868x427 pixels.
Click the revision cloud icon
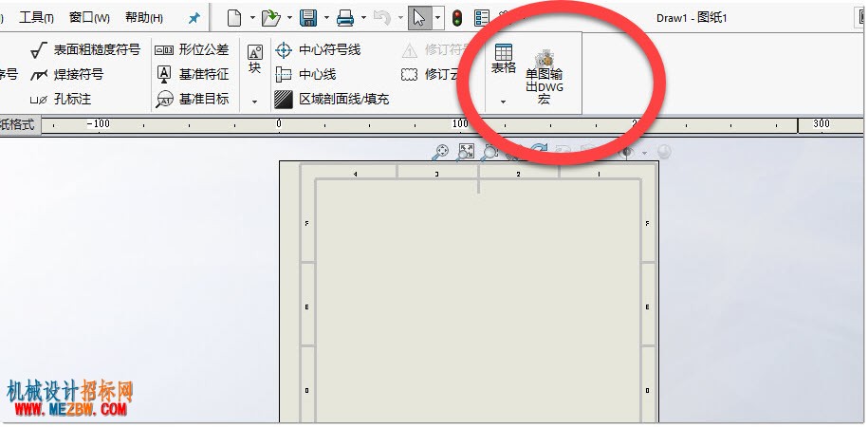pos(409,74)
